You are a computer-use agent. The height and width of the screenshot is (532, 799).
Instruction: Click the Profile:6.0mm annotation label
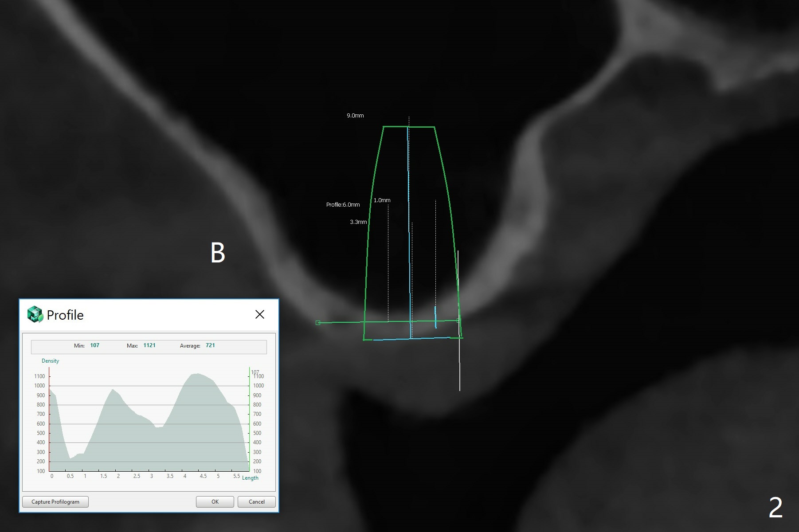pyautogui.click(x=343, y=205)
